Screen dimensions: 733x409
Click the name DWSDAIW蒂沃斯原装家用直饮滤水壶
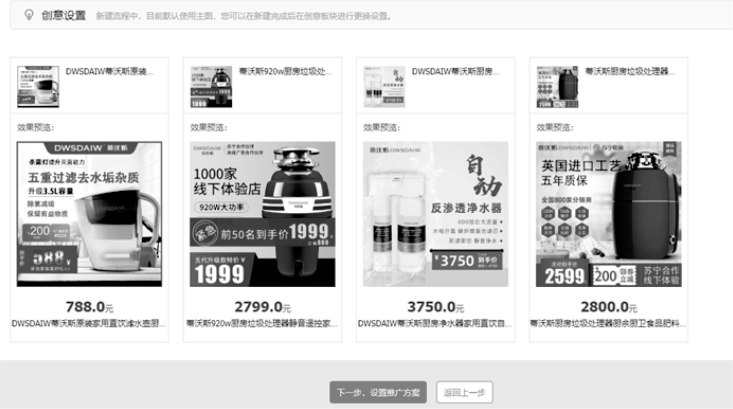(x=88, y=323)
